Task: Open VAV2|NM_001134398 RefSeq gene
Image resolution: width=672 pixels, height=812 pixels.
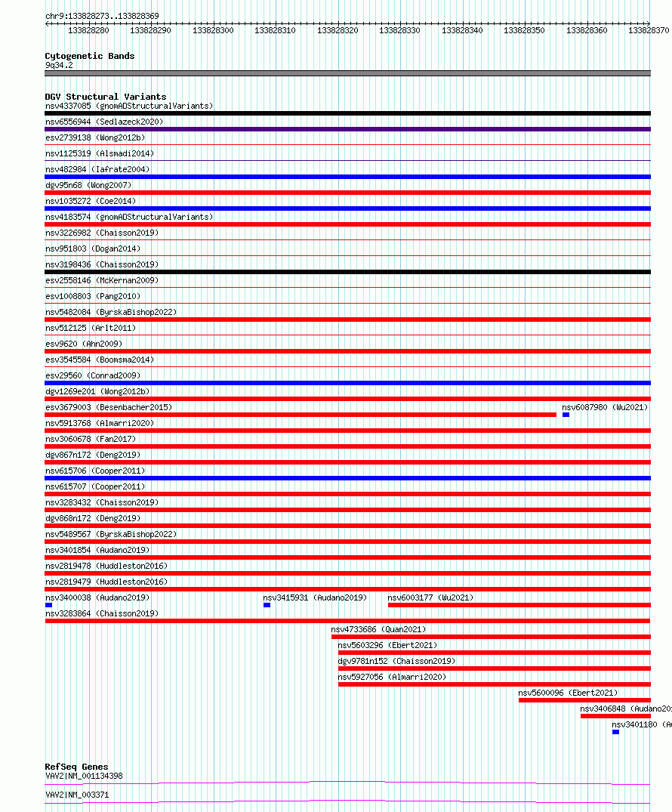Action: tap(84, 776)
